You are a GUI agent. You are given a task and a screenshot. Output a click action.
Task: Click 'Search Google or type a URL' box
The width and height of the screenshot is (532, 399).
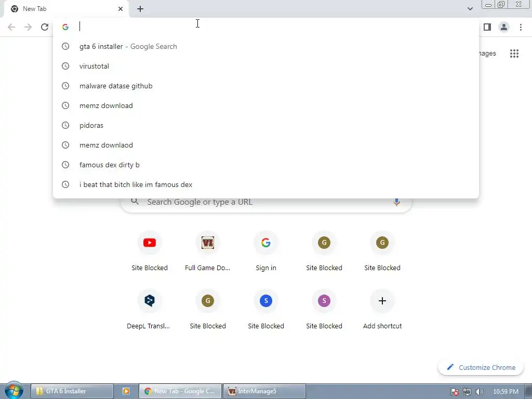coord(266,203)
